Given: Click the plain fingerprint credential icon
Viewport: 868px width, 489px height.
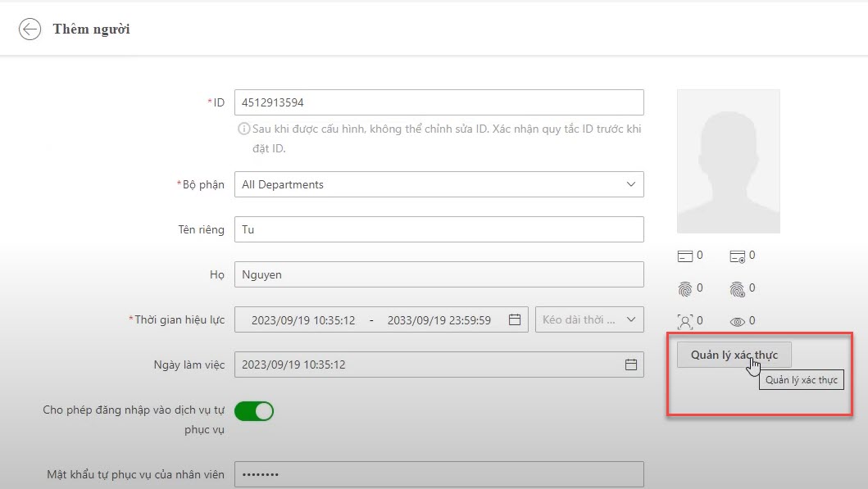Looking at the screenshot, I should pyautogui.click(x=685, y=288).
